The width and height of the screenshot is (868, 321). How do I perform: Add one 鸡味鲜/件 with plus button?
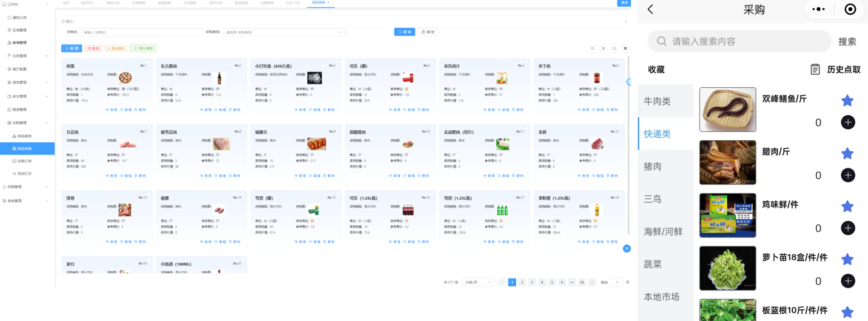coord(848,228)
